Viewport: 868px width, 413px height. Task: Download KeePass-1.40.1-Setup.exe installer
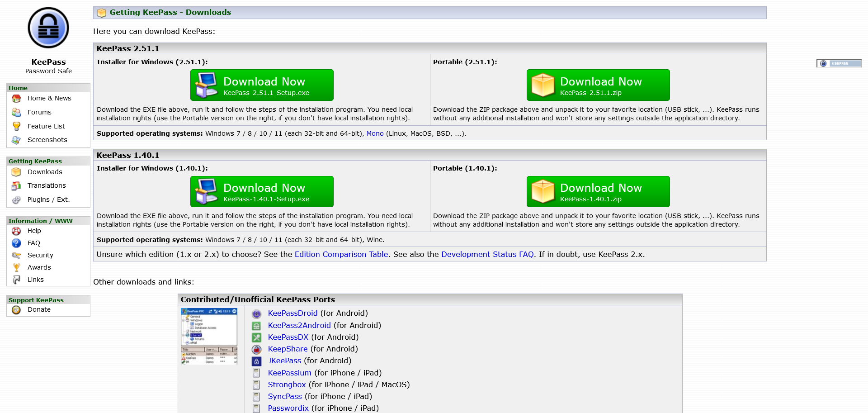point(262,192)
